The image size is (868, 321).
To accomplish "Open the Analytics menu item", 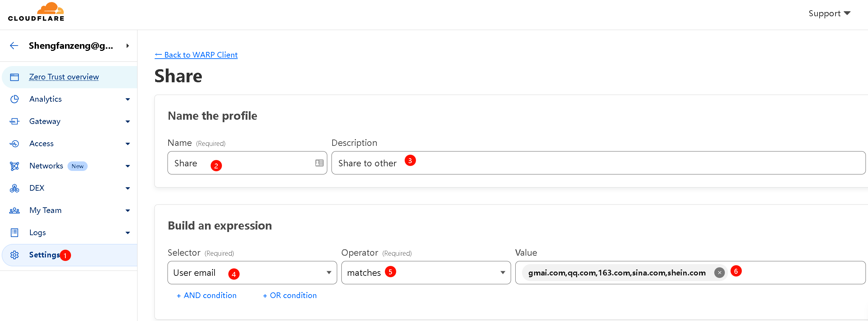I will tap(46, 99).
